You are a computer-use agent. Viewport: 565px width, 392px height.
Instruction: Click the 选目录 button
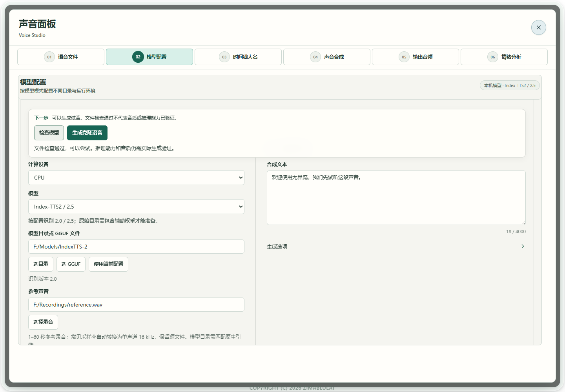pyautogui.click(x=41, y=264)
